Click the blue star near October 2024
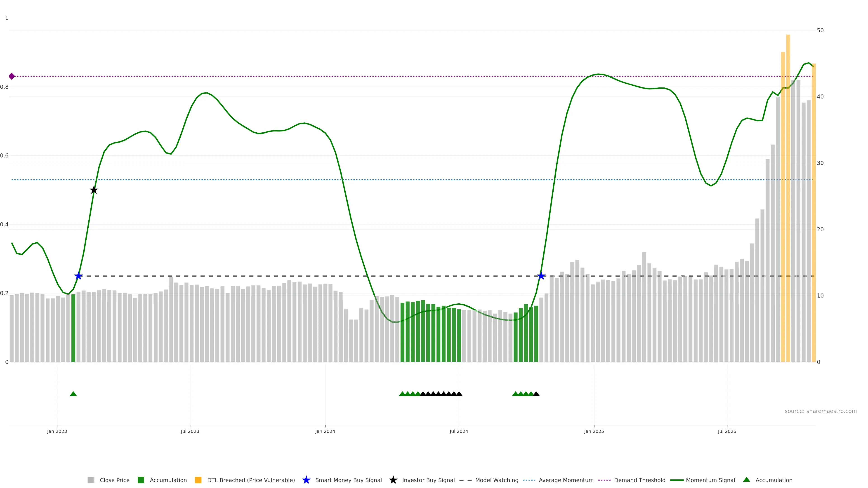Screen dimensions: 868x488 coord(541,276)
